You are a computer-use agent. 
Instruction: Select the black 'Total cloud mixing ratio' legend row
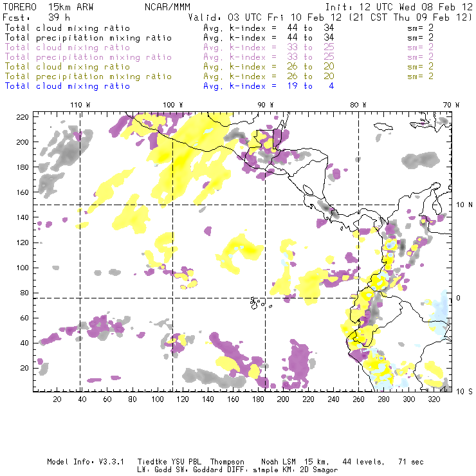click(219, 28)
